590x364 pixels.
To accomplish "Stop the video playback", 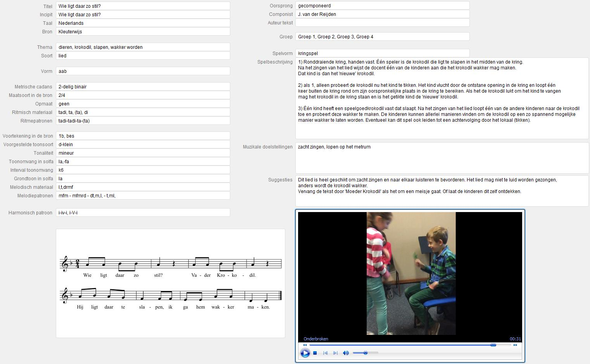I will [x=315, y=353].
